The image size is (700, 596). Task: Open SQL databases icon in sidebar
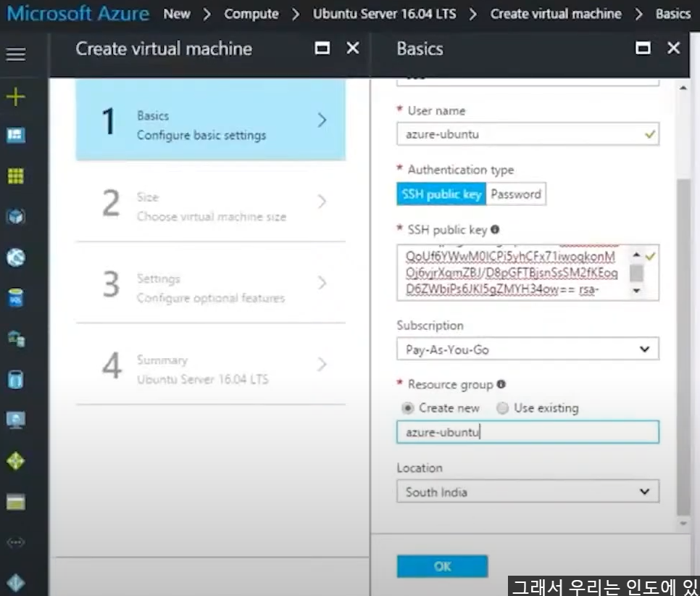(x=16, y=297)
